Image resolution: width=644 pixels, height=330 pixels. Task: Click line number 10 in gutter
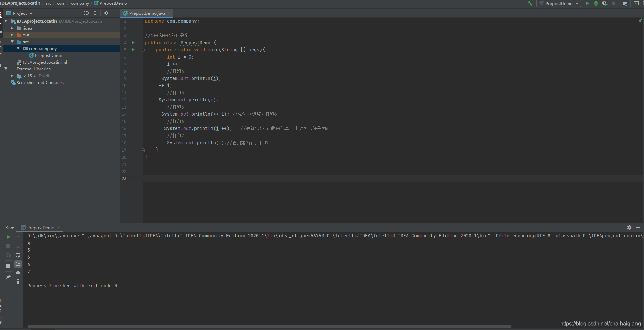tap(124, 85)
